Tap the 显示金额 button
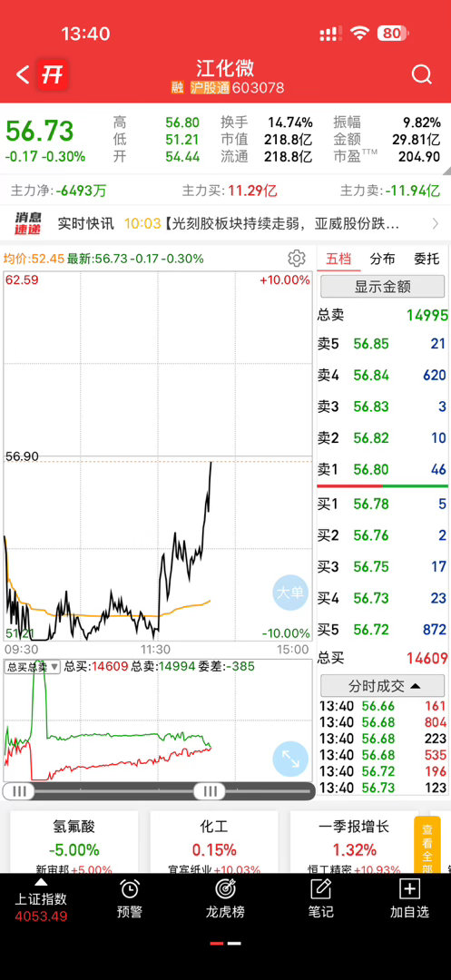The height and width of the screenshot is (980, 451). [383, 287]
